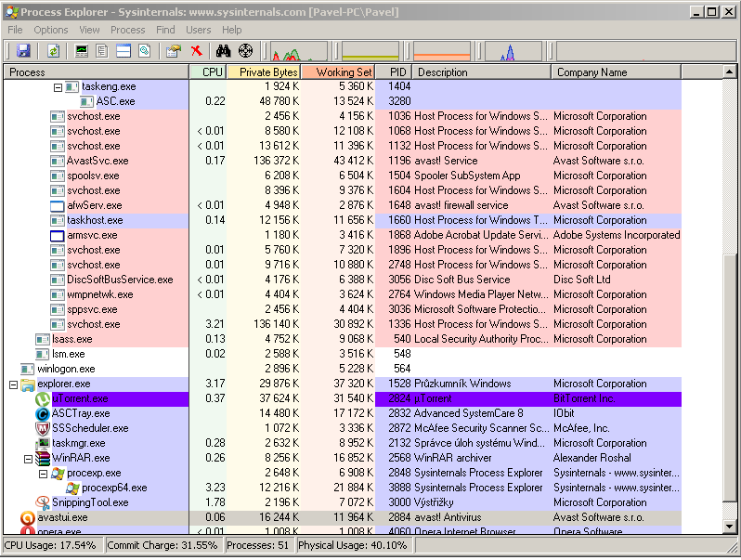
Task: Click the WinRAR.exe books icon
Action: (43, 459)
